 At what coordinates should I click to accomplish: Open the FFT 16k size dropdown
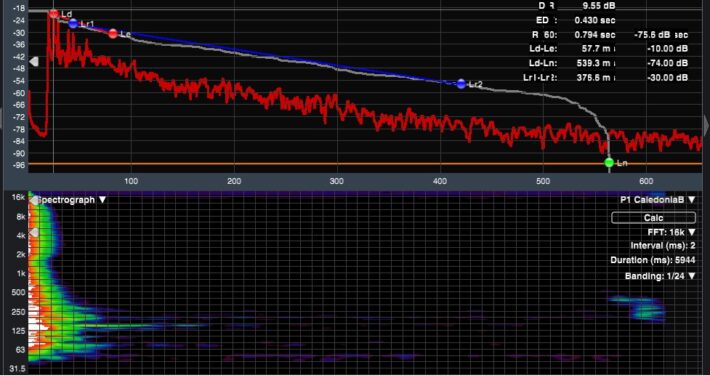click(x=671, y=232)
